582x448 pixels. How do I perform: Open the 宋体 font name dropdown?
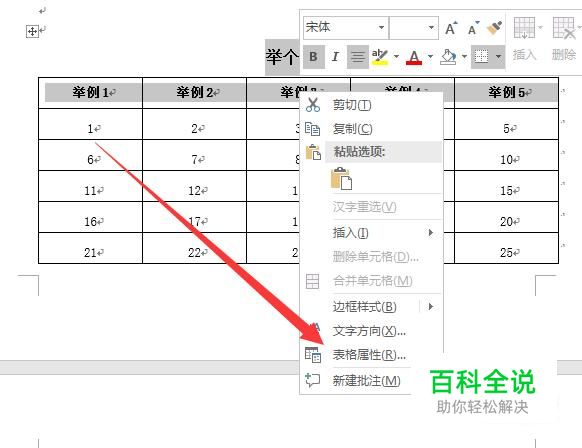coord(381,27)
